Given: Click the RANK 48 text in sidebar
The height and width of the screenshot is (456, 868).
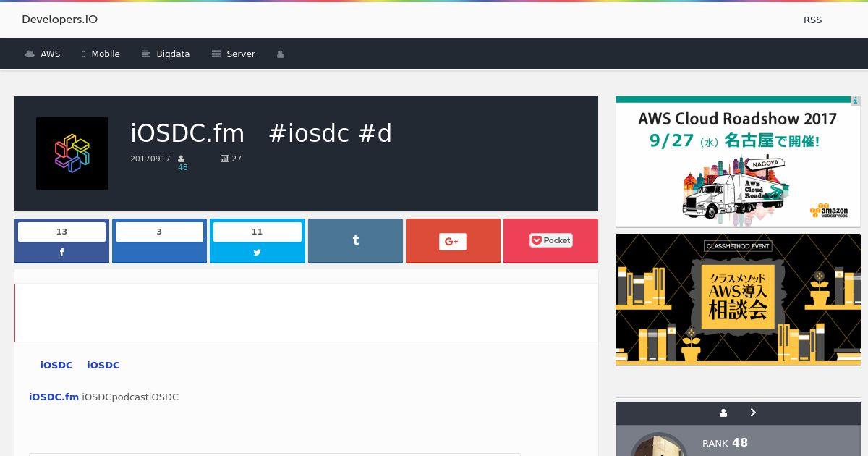Looking at the screenshot, I should pyautogui.click(x=725, y=443).
